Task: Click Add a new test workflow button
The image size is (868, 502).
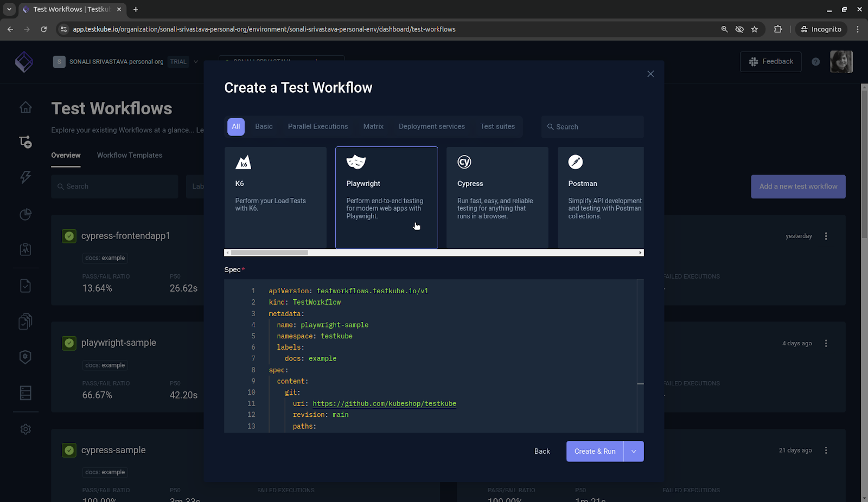Action: pyautogui.click(x=798, y=186)
